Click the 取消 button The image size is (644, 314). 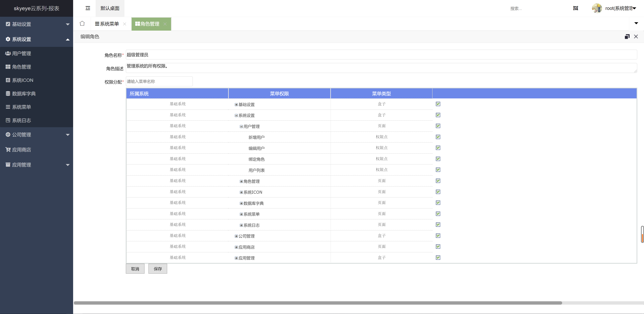pyautogui.click(x=135, y=269)
